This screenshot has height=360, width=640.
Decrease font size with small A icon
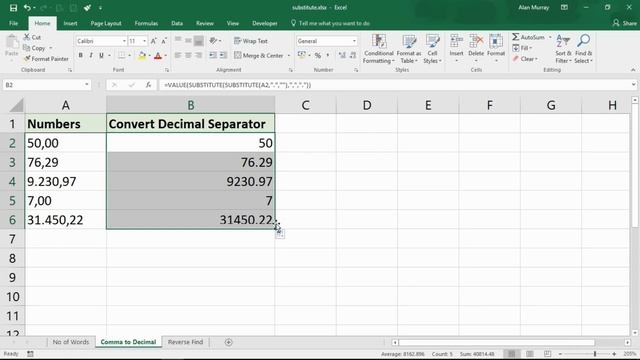coord(164,41)
